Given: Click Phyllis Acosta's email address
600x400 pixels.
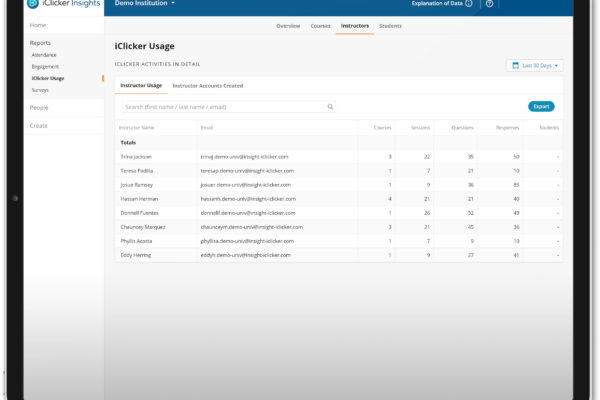Looking at the screenshot, I should click(x=247, y=241).
